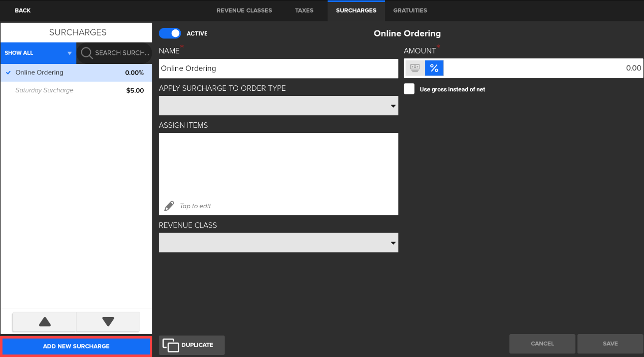This screenshot has height=357, width=644.
Task: Switch to the Taxes tab
Action: 304,10
